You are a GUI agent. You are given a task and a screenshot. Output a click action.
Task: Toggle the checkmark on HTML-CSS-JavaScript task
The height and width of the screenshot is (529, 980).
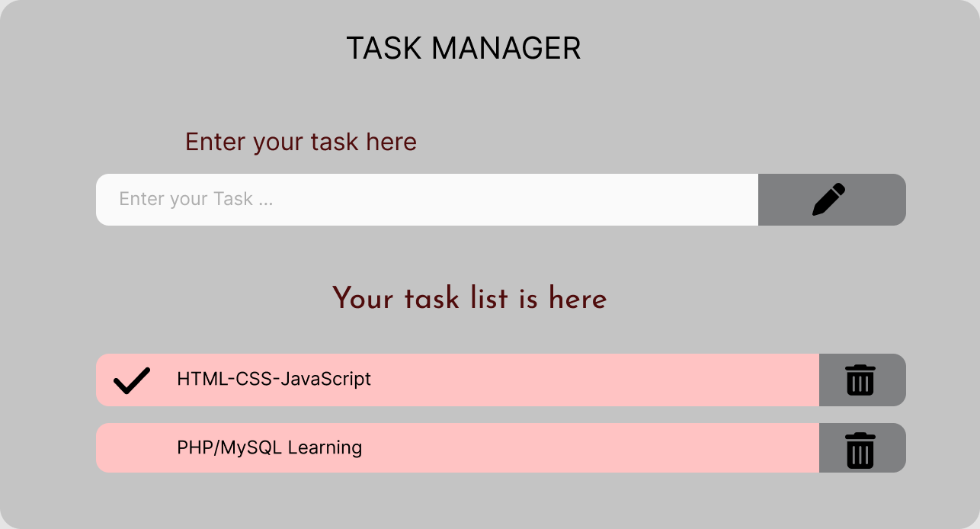tap(130, 380)
